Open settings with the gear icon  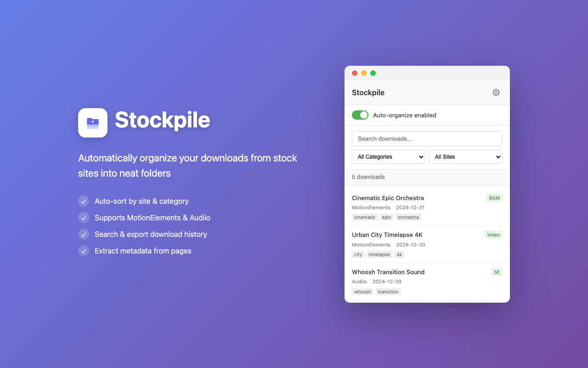[x=496, y=92]
